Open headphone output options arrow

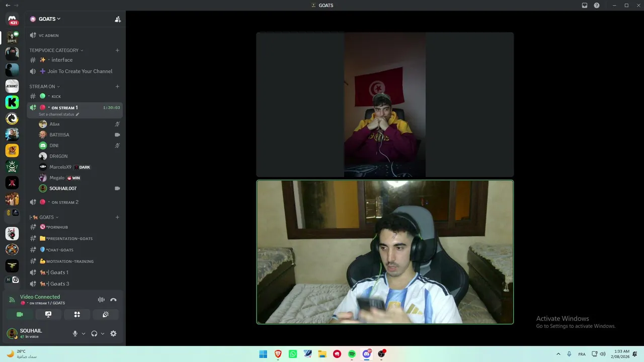[x=103, y=333]
